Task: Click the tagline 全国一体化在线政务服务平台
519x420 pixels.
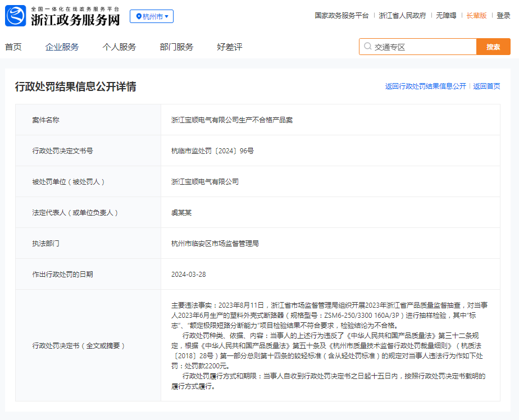Action: tap(75, 9)
